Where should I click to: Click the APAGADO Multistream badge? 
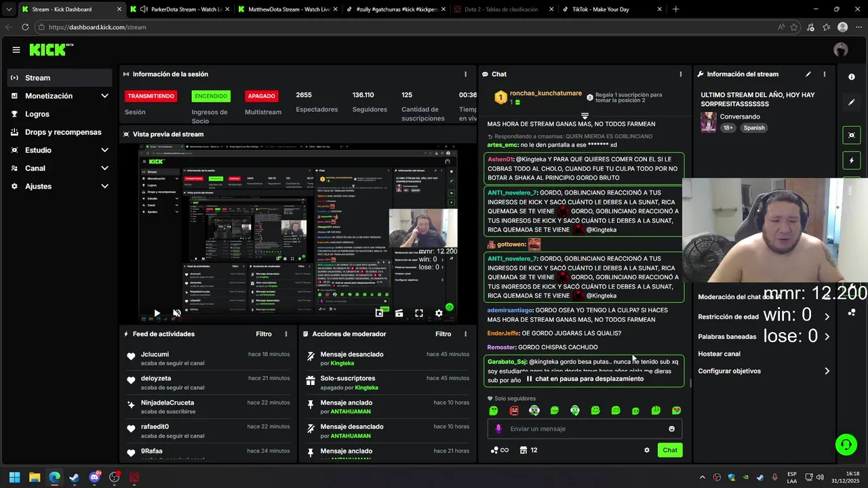click(262, 96)
